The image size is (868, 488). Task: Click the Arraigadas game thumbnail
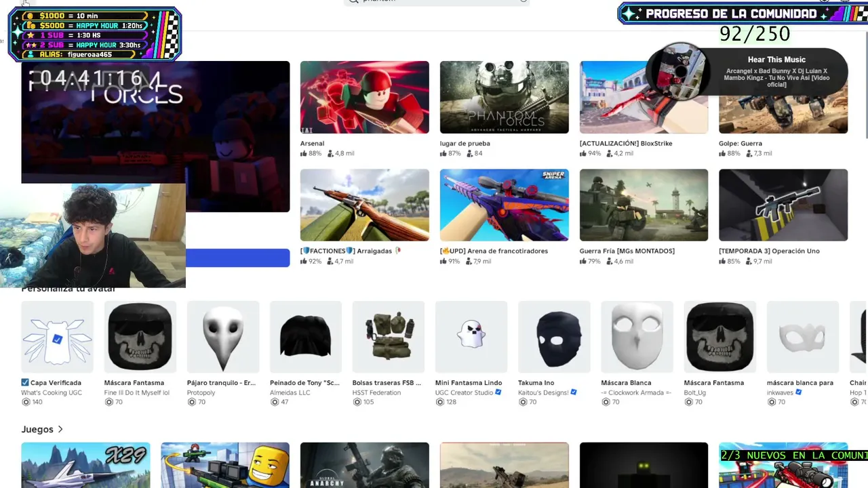(365, 205)
